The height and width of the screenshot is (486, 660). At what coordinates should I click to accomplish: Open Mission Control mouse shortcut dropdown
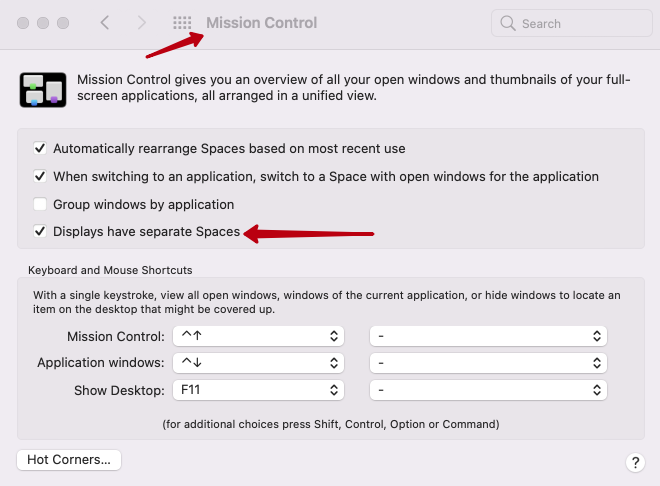pyautogui.click(x=488, y=336)
